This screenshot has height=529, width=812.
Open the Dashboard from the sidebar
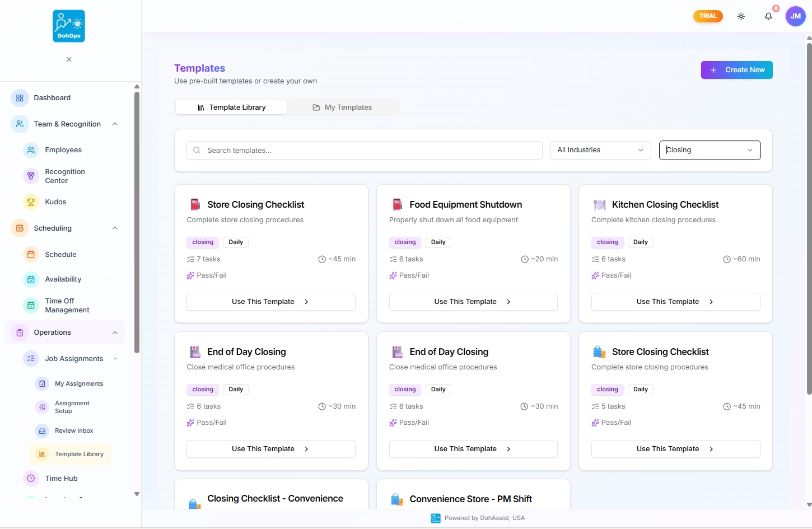(52, 97)
